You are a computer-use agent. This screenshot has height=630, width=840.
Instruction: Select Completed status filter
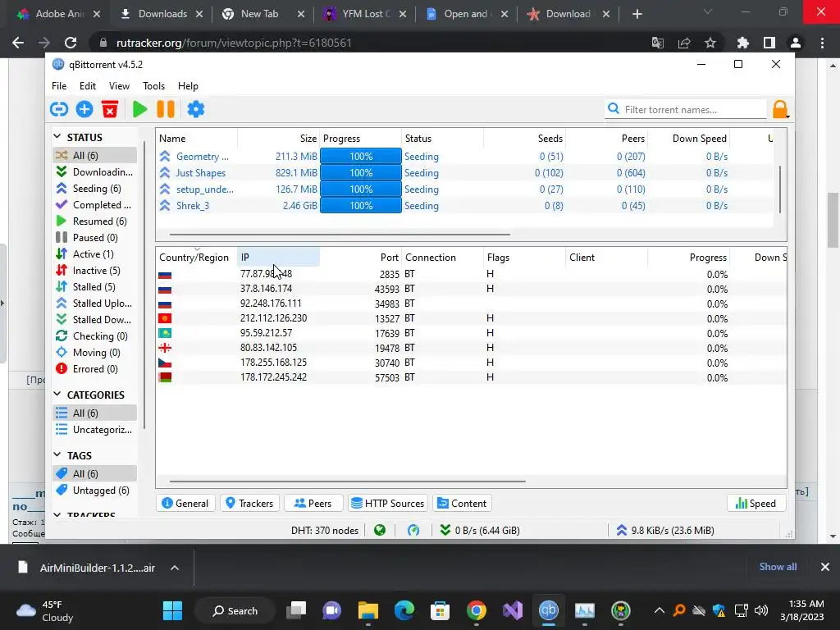[x=94, y=204]
